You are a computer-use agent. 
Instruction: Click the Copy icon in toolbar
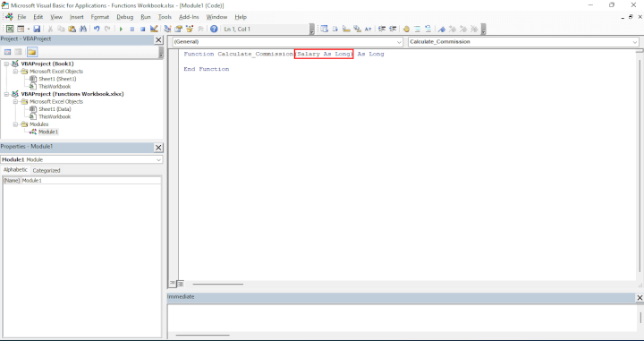61,29
